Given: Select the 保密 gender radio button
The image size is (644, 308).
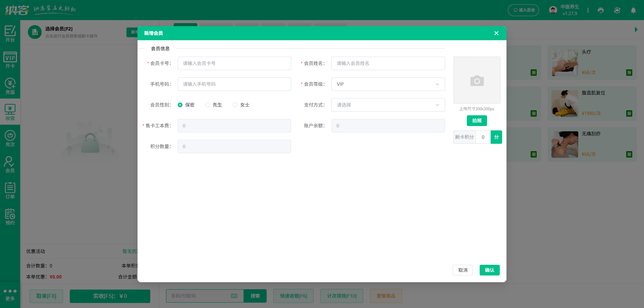Looking at the screenshot, I should click(180, 105).
